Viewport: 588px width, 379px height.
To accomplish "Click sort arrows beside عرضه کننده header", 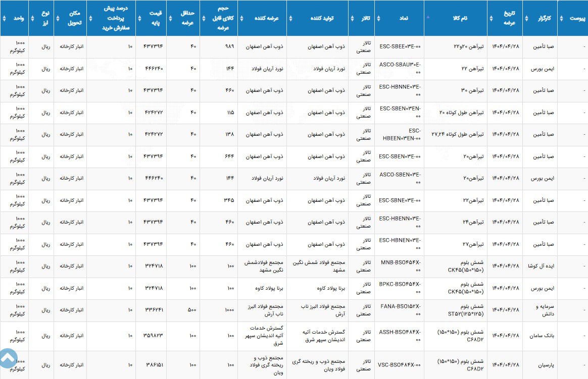I will [241, 18].
